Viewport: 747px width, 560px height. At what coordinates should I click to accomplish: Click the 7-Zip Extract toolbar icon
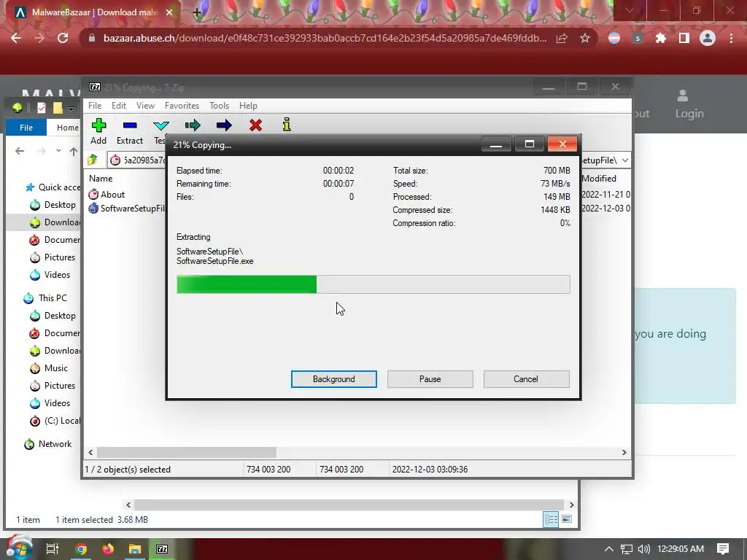(130, 125)
